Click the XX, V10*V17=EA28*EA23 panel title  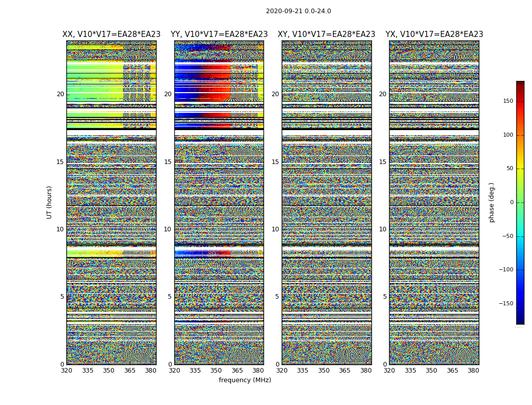pos(111,34)
